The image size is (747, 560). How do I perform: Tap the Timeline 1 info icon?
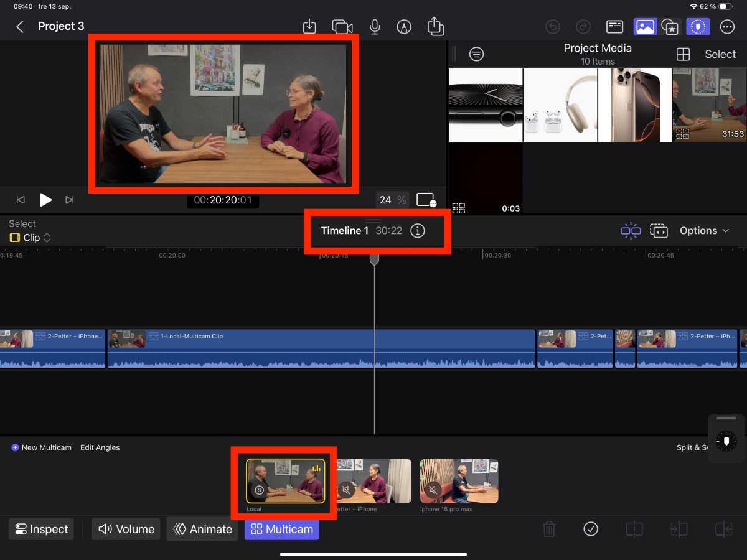click(418, 231)
